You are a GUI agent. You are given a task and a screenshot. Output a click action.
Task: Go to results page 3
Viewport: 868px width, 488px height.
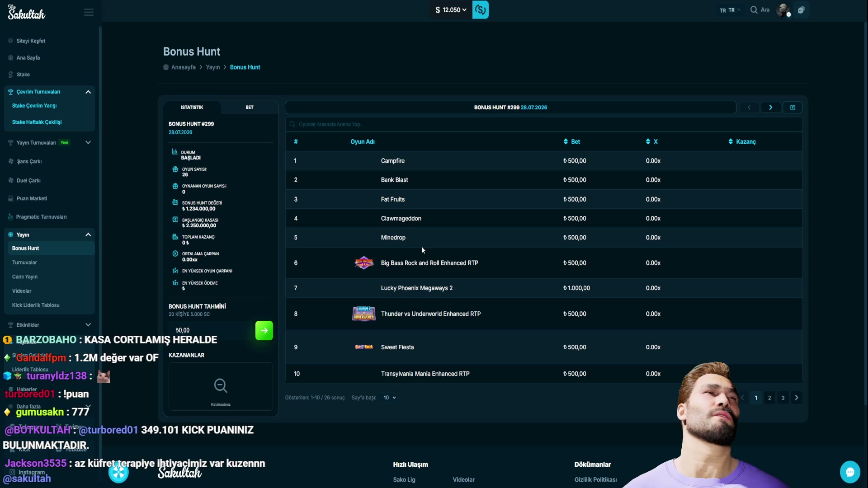pos(783,398)
